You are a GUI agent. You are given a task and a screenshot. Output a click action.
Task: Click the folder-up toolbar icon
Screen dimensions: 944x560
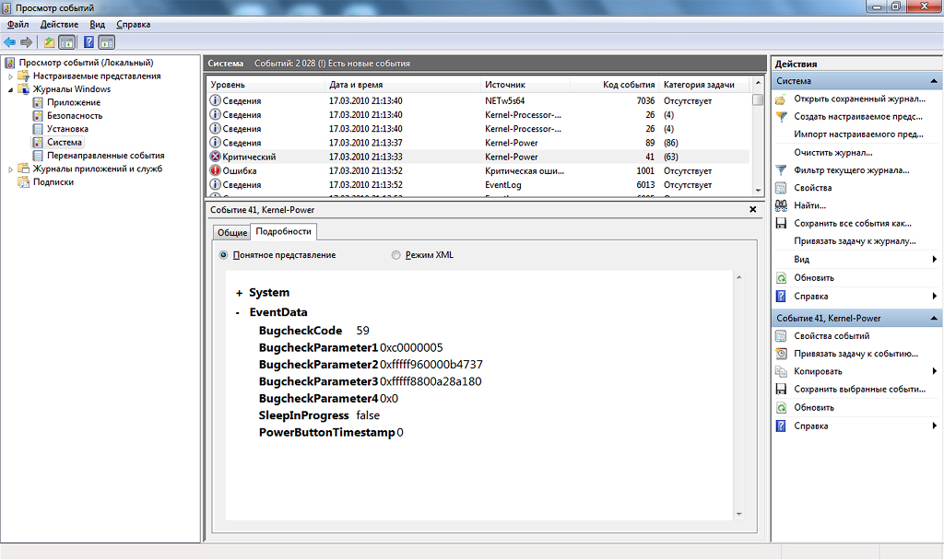coord(50,41)
